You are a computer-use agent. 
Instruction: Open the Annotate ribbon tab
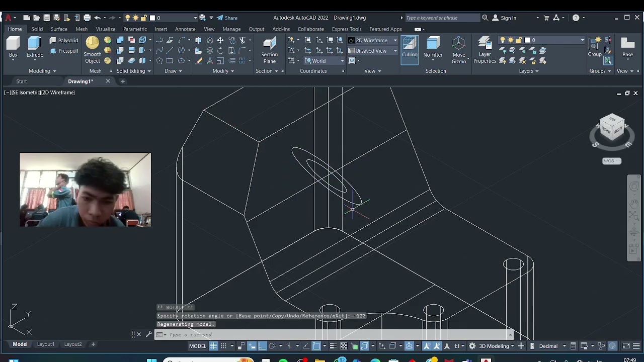click(185, 29)
